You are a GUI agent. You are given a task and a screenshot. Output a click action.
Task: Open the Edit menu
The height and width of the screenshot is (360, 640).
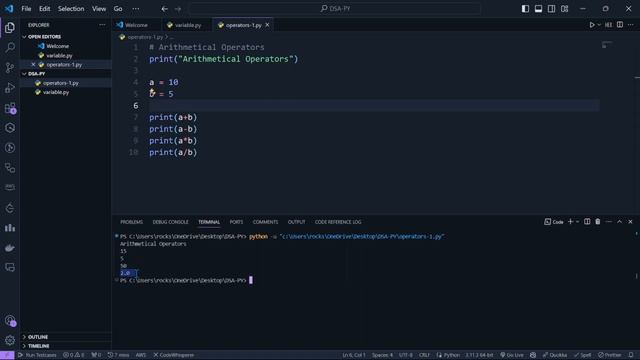coord(44,9)
